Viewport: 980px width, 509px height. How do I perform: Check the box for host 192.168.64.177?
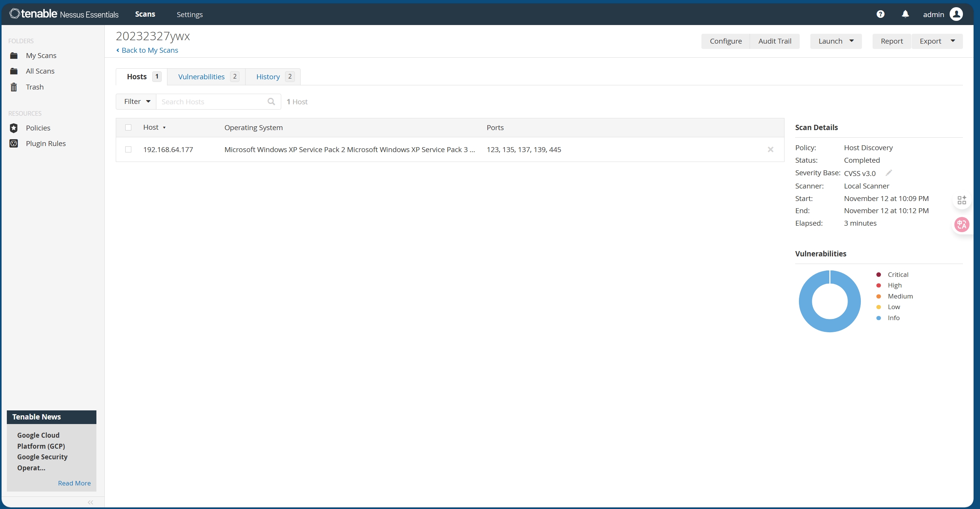tap(128, 149)
